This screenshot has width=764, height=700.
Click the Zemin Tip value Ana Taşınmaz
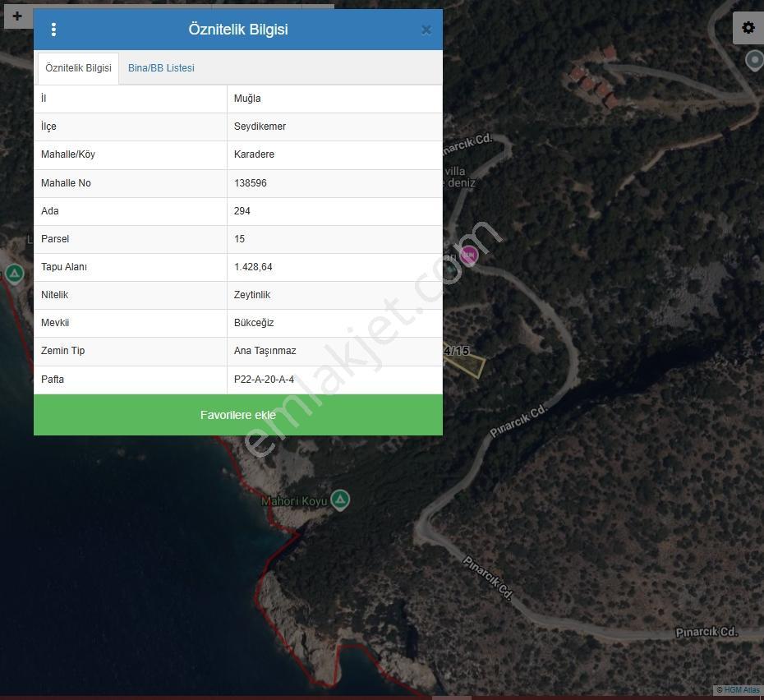tap(334, 351)
